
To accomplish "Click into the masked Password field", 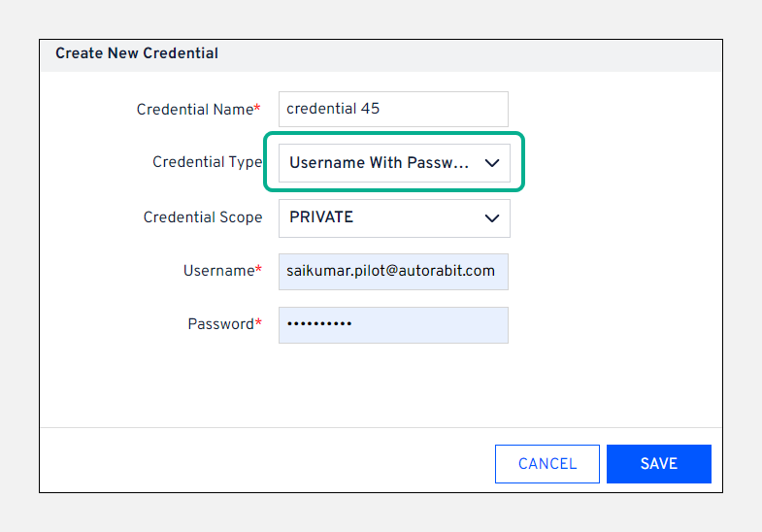I will pyautogui.click(x=393, y=324).
